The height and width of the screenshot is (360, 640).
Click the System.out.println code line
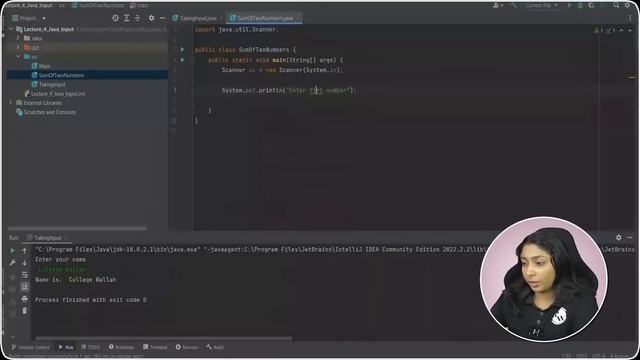point(289,90)
